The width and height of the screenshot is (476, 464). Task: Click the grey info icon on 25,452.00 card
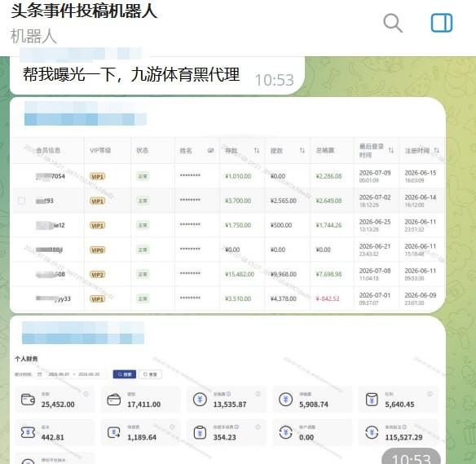pyautogui.click(x=86, y=394)
